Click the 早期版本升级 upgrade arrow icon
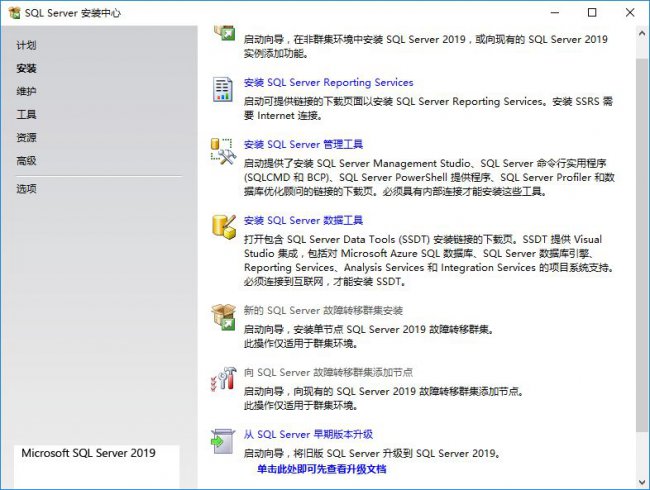650x490 pixels. coord(223,441)
